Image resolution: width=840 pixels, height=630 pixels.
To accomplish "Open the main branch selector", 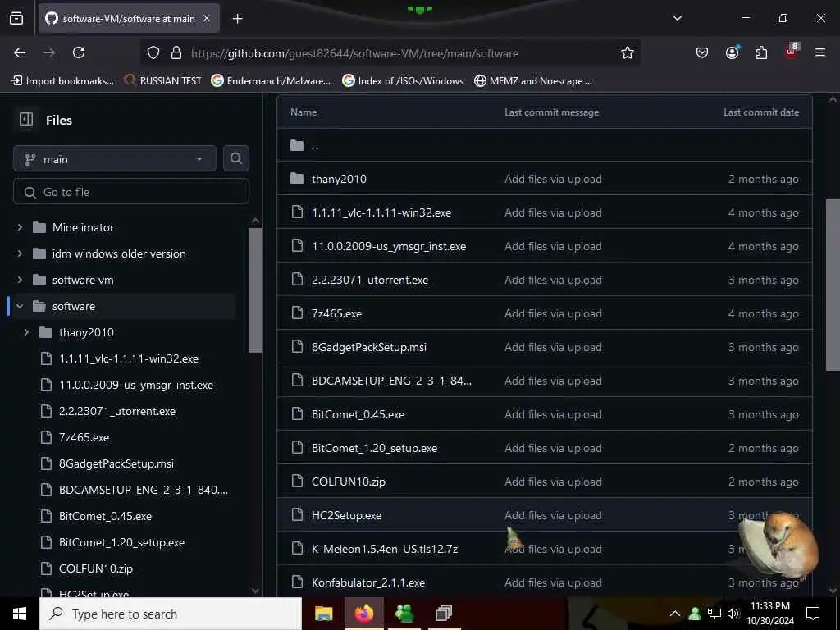I will coord(115,158).
